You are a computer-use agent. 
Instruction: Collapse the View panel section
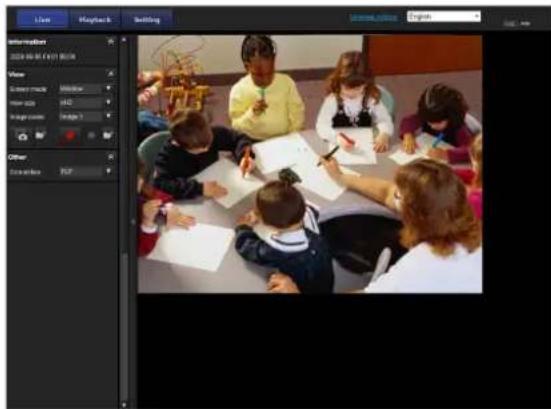pyautogui.click(x=111, y=73)
